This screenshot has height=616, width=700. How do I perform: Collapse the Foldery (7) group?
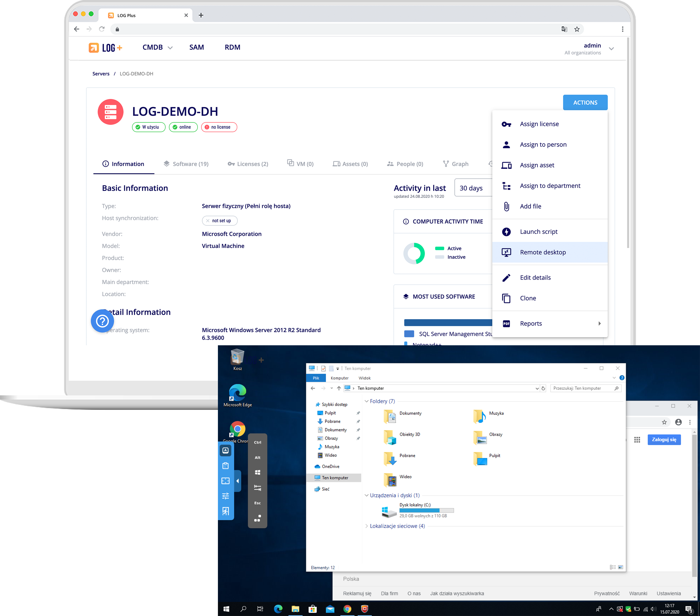(366, 401)
